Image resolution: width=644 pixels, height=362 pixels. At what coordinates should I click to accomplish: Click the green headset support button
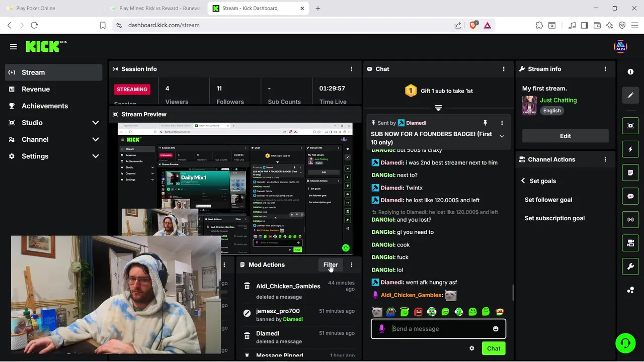pos(625,343)
